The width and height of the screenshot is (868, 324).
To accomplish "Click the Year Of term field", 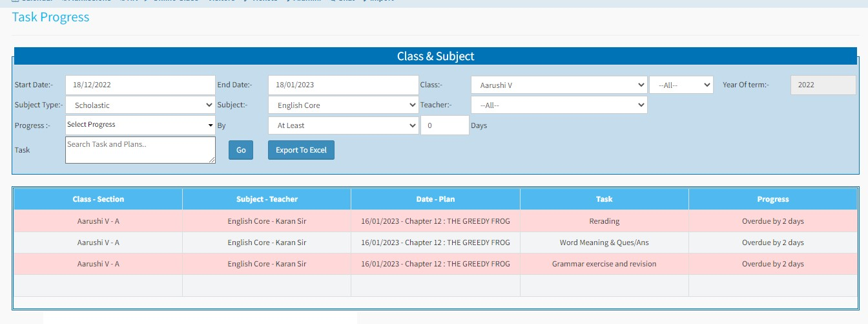I will tap(823, 85).
